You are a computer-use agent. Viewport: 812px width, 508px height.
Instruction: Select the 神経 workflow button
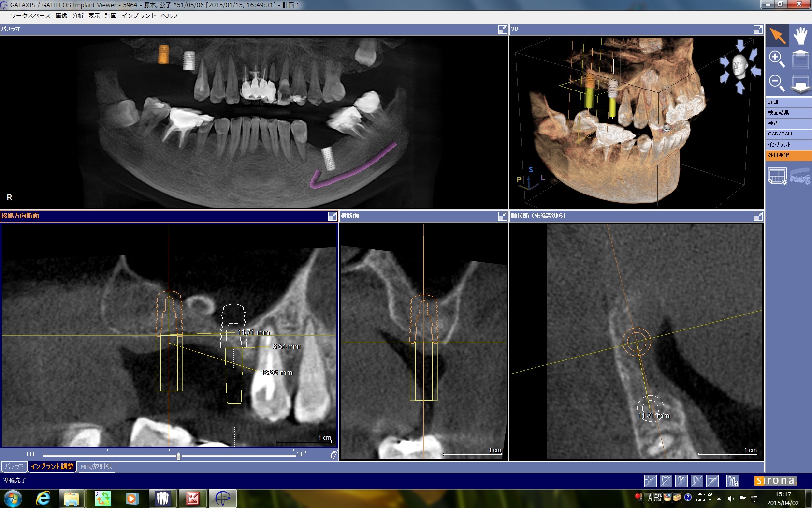(x=788, y=123)
